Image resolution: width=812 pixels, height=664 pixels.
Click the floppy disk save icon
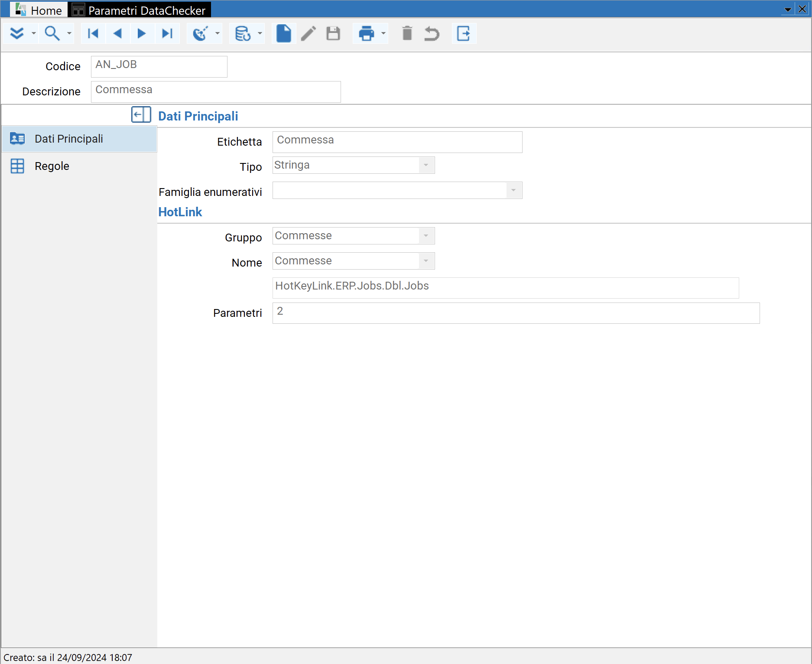click(333, 33)
